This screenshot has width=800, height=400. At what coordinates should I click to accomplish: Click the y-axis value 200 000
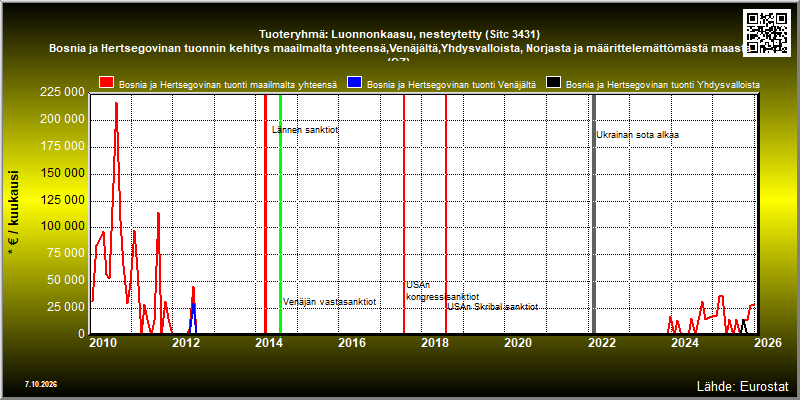tap(61, 120)
